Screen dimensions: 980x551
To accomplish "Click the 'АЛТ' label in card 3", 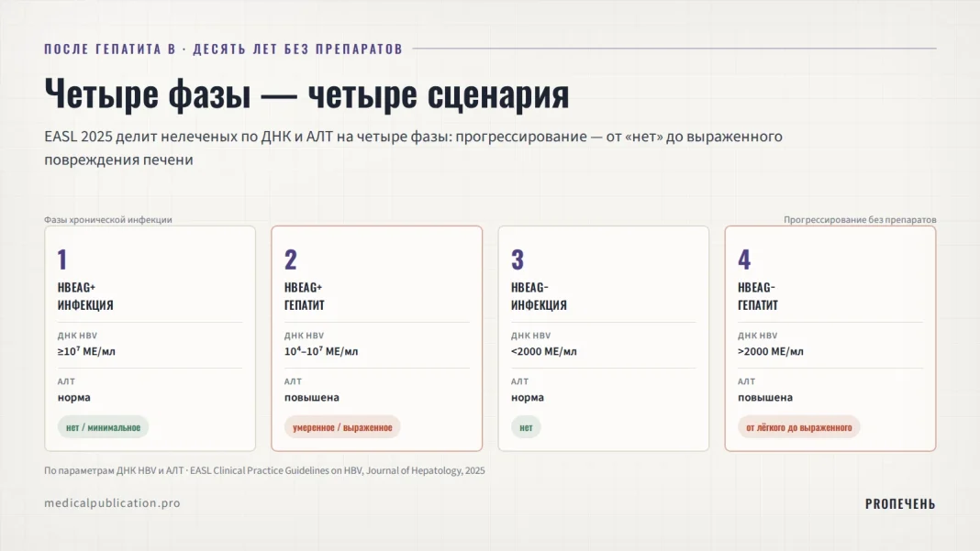I will [x=520, y=381].
